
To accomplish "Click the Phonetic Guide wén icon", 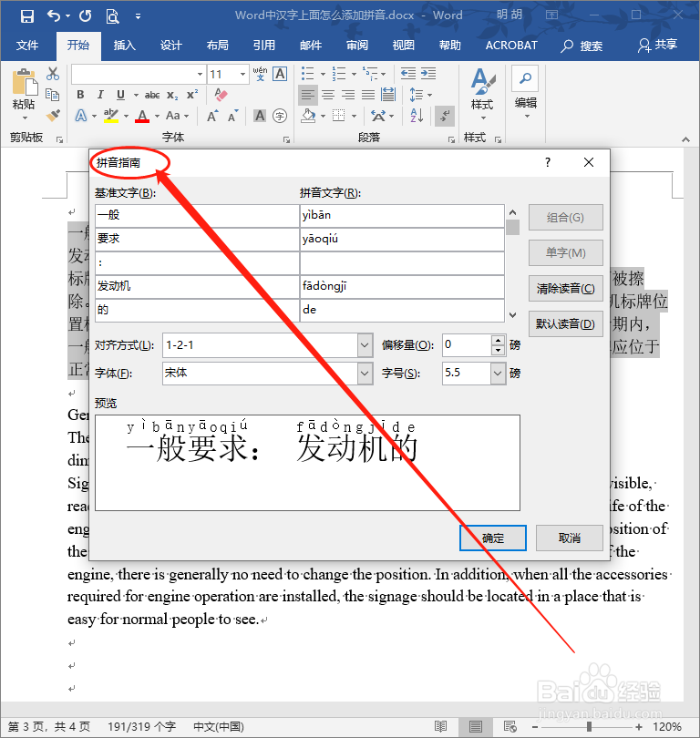I will (x=260, y=74).
